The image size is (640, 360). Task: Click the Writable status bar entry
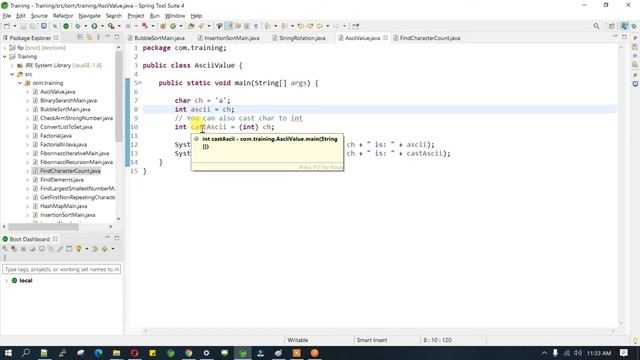[x=298, y=340]
